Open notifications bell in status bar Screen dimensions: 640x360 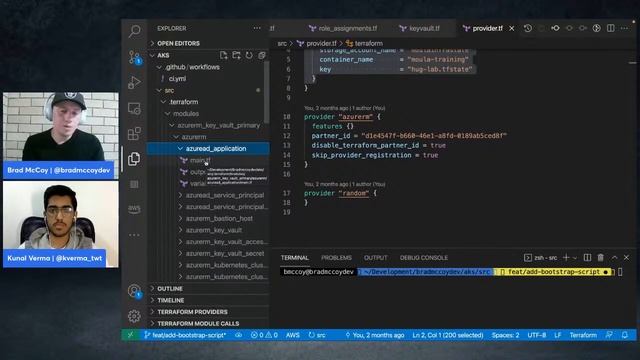pyautogui.click(x=625, y=335)
